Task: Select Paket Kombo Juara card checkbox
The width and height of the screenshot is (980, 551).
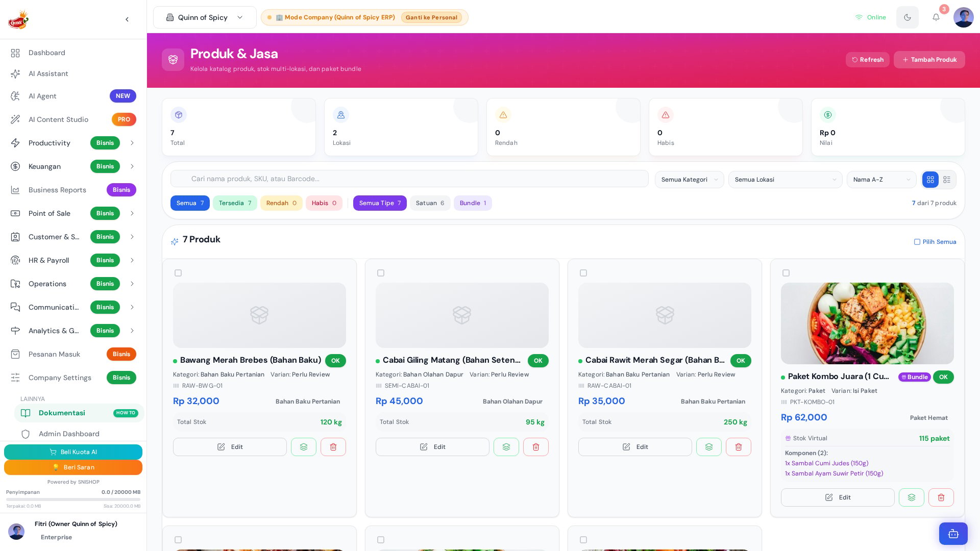Action: click(786, 273)
